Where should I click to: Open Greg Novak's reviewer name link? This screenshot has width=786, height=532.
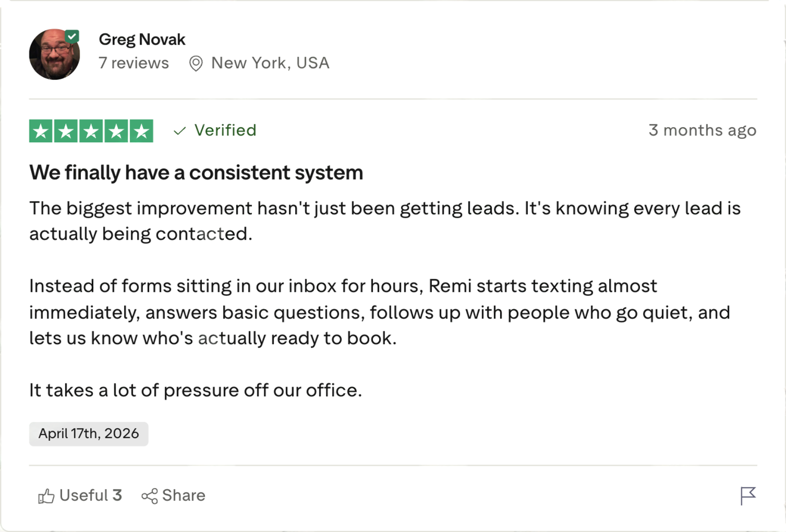click(142, 40)
